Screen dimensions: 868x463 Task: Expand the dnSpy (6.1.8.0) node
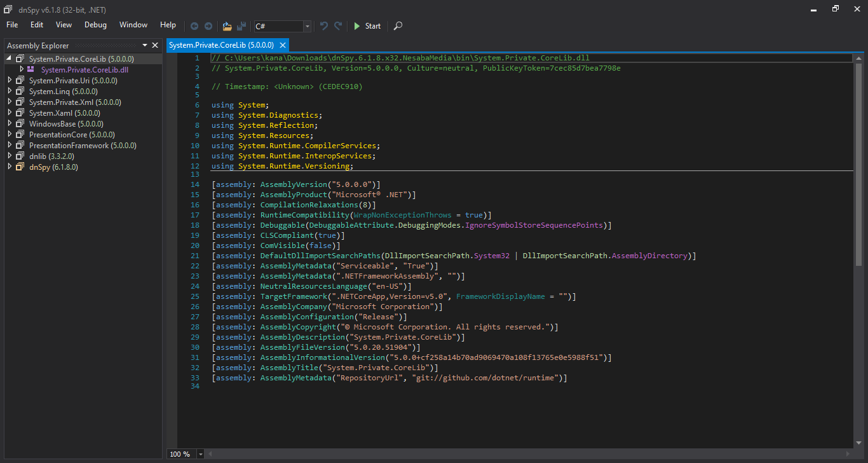click(x=9, y=167)
